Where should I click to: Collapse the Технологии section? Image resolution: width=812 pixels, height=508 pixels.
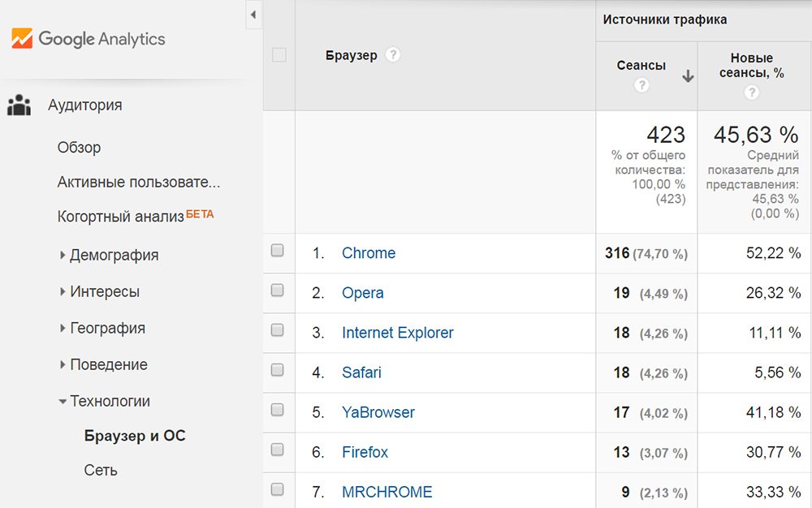click(x=110, y=401)
